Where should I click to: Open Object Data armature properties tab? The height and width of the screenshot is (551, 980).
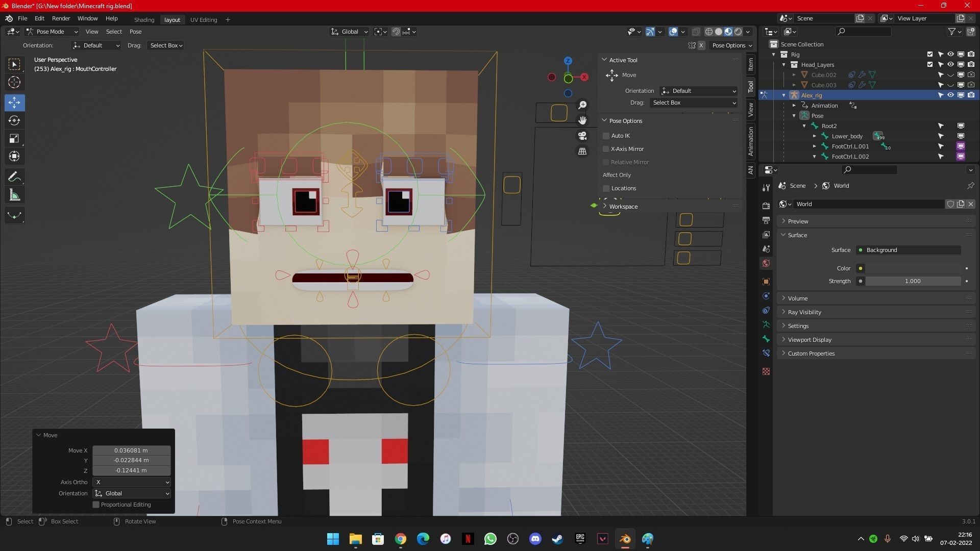point(766,324)
